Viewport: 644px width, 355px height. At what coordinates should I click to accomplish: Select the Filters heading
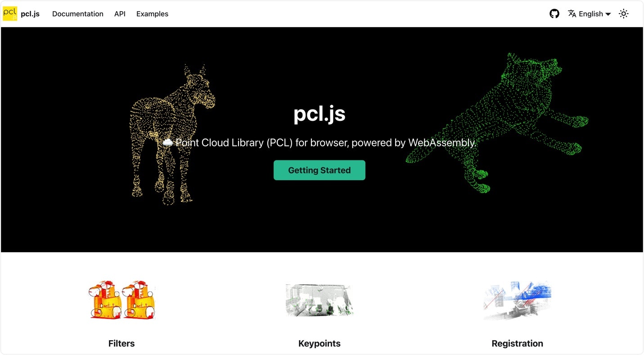[x=122, y=343]
